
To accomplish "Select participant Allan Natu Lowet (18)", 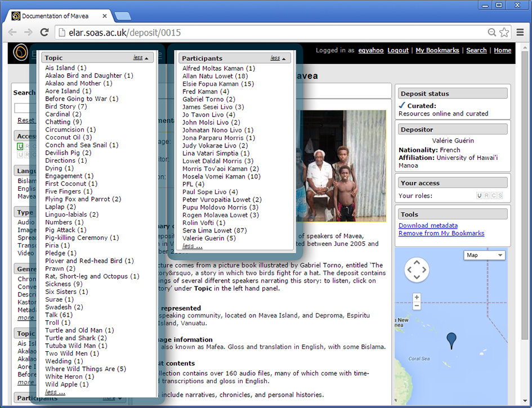I will pos(215,76).
